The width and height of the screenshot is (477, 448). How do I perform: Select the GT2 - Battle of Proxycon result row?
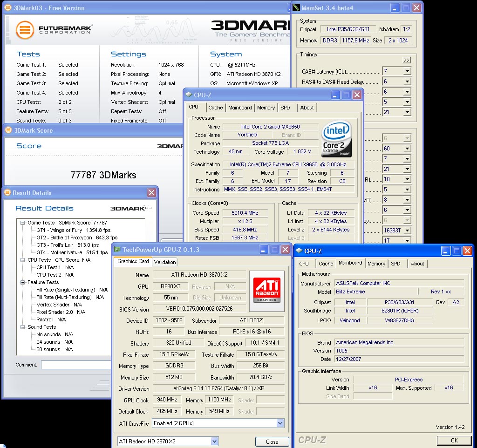77,238
